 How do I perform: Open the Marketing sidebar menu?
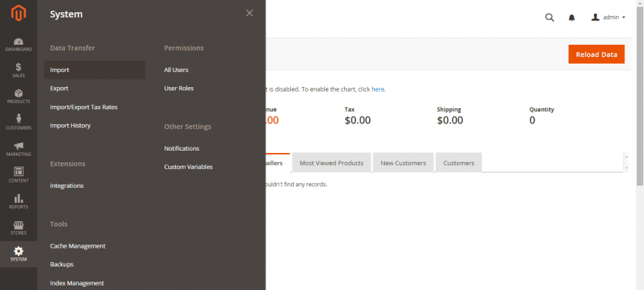click(18, 149)
